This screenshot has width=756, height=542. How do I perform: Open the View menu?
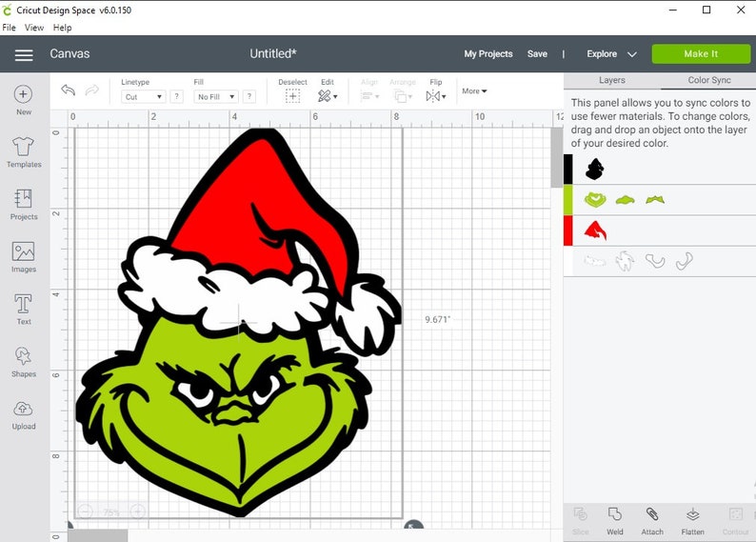coord(34,28)
